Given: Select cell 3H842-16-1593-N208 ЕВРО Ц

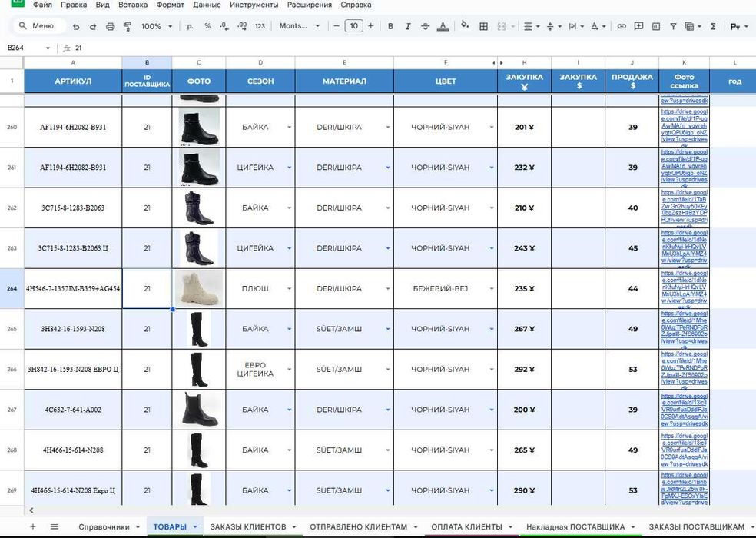Looking at the screenshot, I should pyautogui.click(x=73, y=370).
